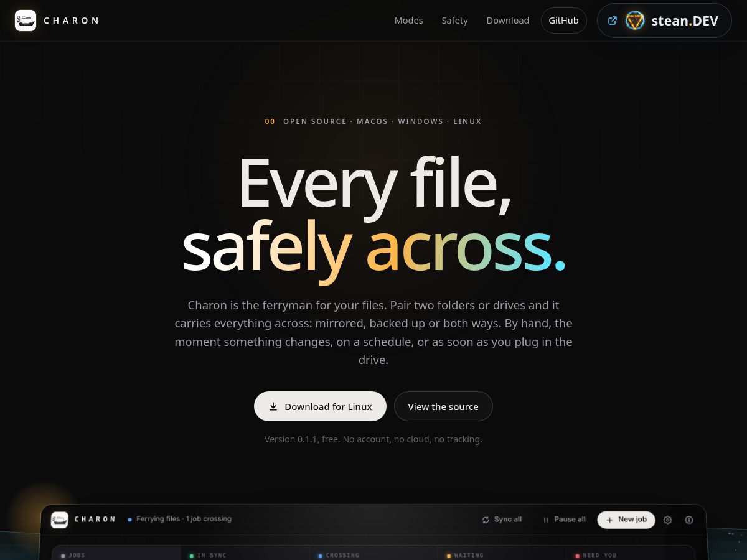Go to the Download navigation link
This screenshot has width=747, height=560.
507,21
